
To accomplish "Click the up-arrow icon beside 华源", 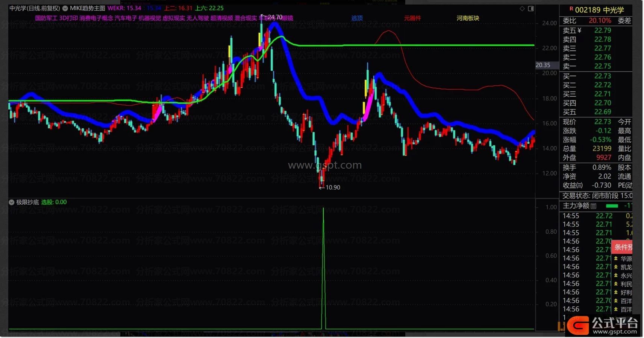I will pos(616,259).
